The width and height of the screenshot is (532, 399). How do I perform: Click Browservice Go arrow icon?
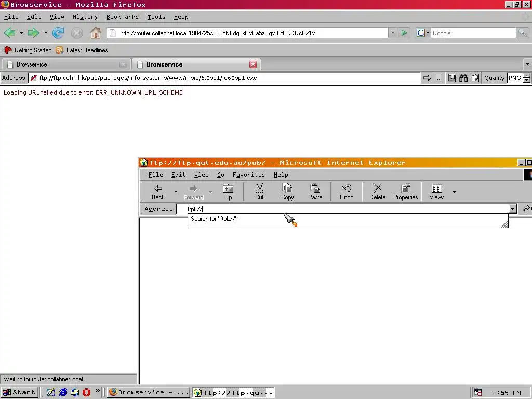[x=427, y=78]
